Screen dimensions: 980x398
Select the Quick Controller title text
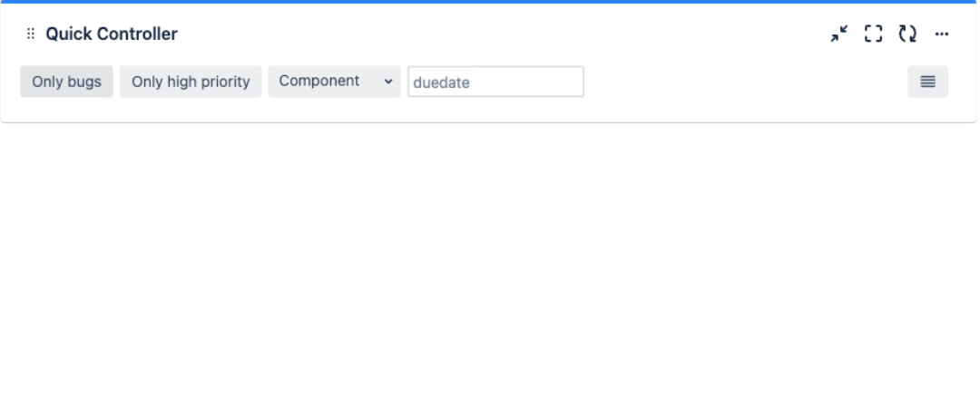pyautogui.click(x=112, y=34)
